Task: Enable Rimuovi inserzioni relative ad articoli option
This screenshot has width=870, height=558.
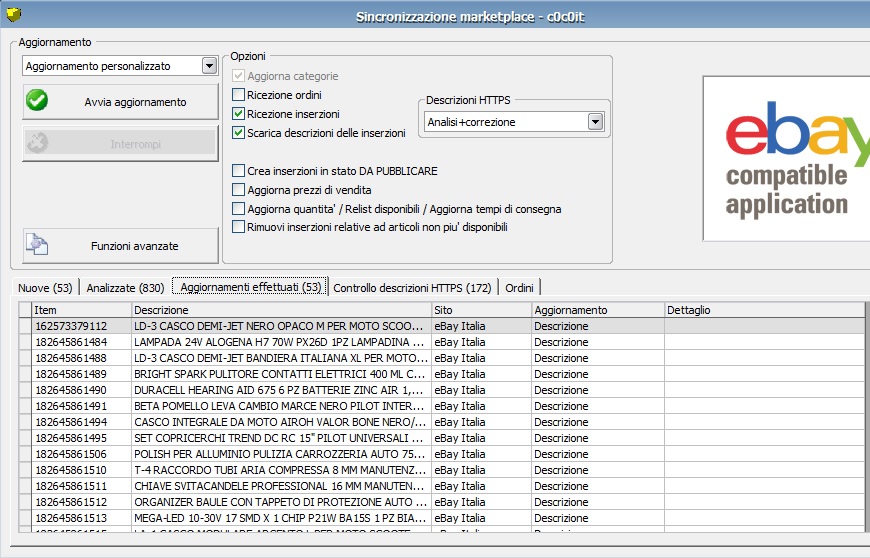Action: pyautogui.click(x=239, y=227)
